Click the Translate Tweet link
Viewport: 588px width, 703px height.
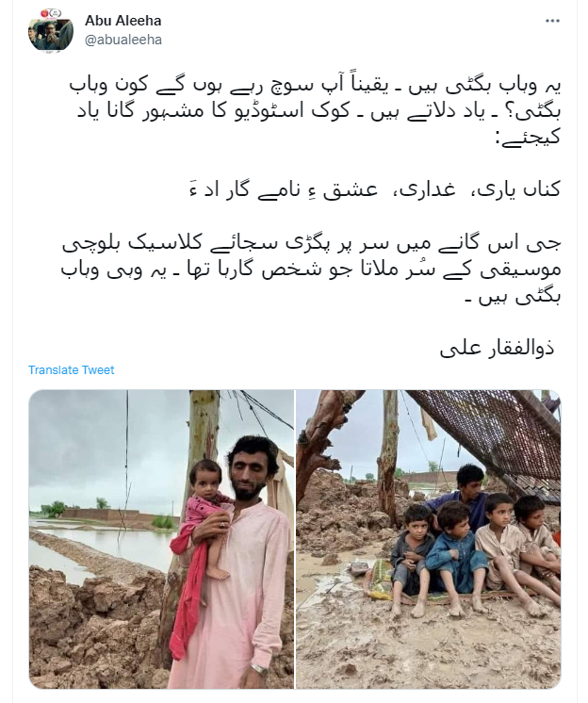click(72, 370)
